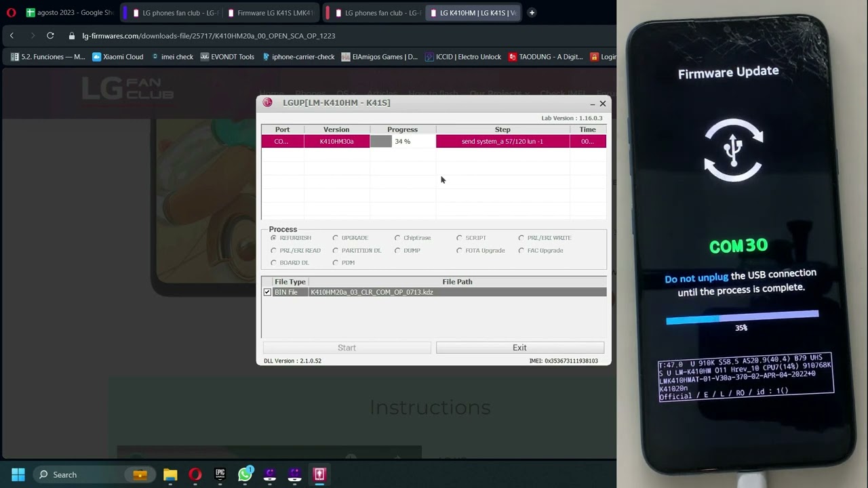
Task: Select the PRL/ERI READ option
Action: pos(296,250)
